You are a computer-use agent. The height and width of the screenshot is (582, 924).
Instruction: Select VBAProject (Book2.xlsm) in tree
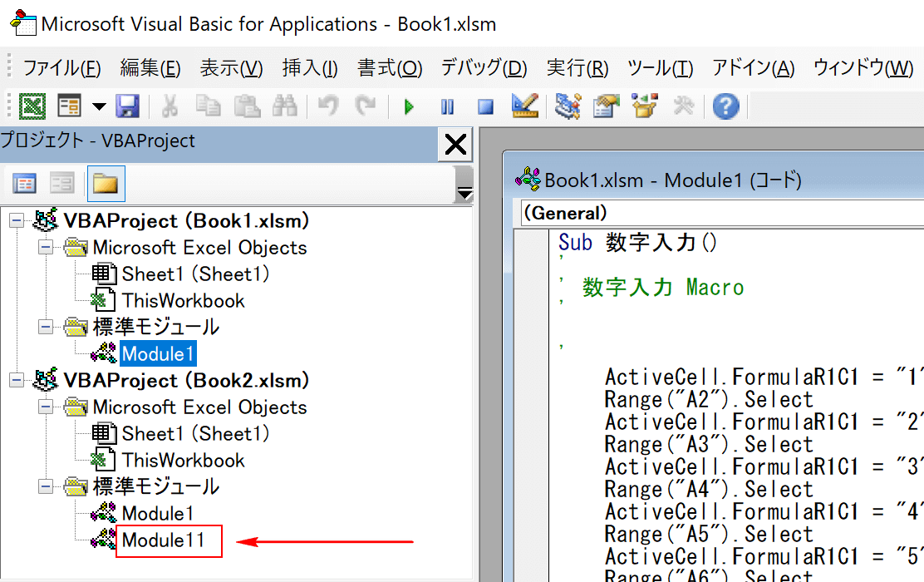point(186,380)
